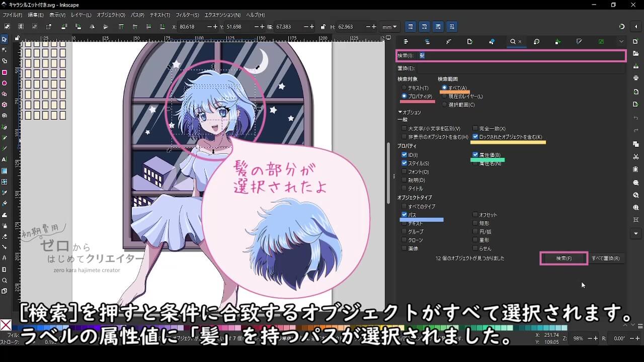Screen dimensions: 644x362
Task: Click the Open document folder icon
Action: tap(636, 53)
